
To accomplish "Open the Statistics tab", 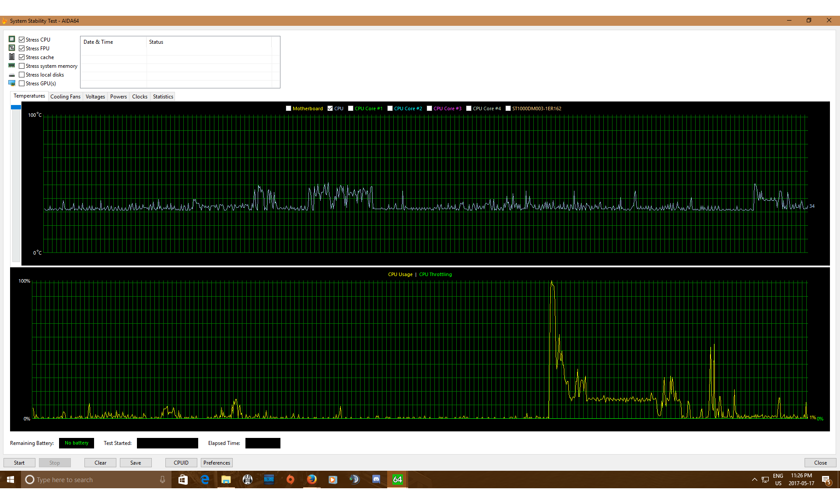I will [163, 97].
